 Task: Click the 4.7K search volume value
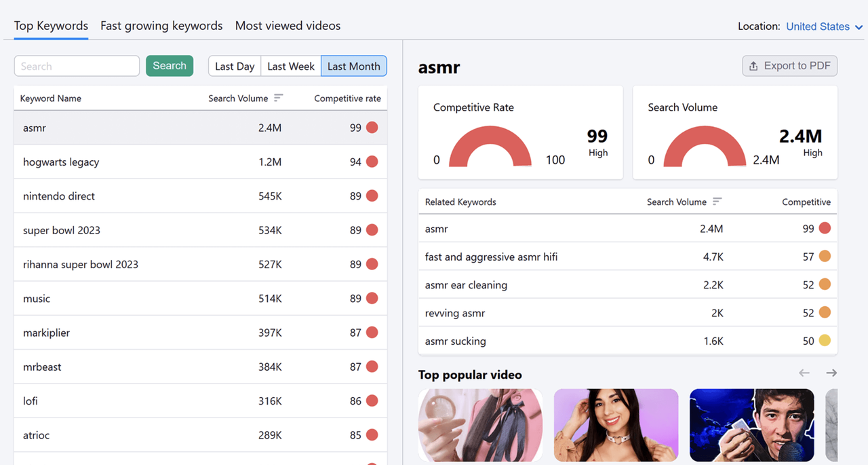pos(713,257)
